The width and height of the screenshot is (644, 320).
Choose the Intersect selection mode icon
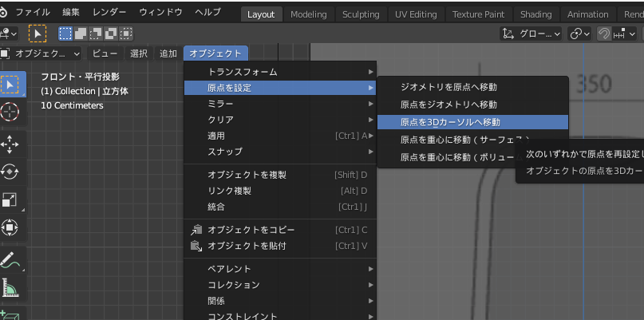click(x=126, y=34)
